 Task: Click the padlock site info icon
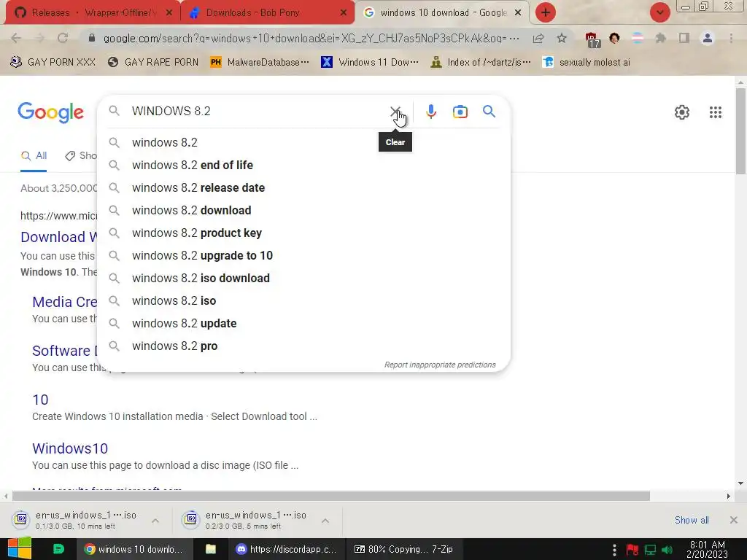click(92, 38)
